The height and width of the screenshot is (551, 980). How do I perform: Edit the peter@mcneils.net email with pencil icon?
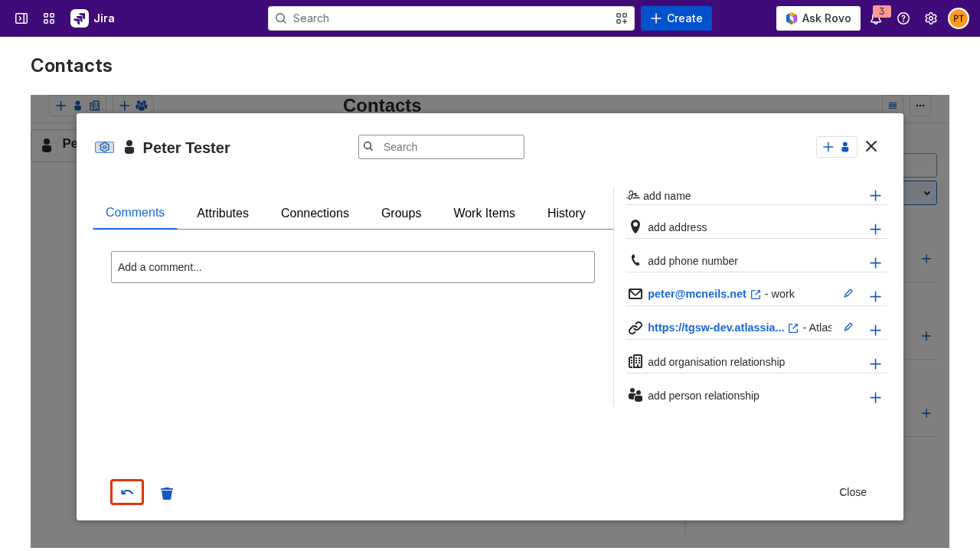848,293
